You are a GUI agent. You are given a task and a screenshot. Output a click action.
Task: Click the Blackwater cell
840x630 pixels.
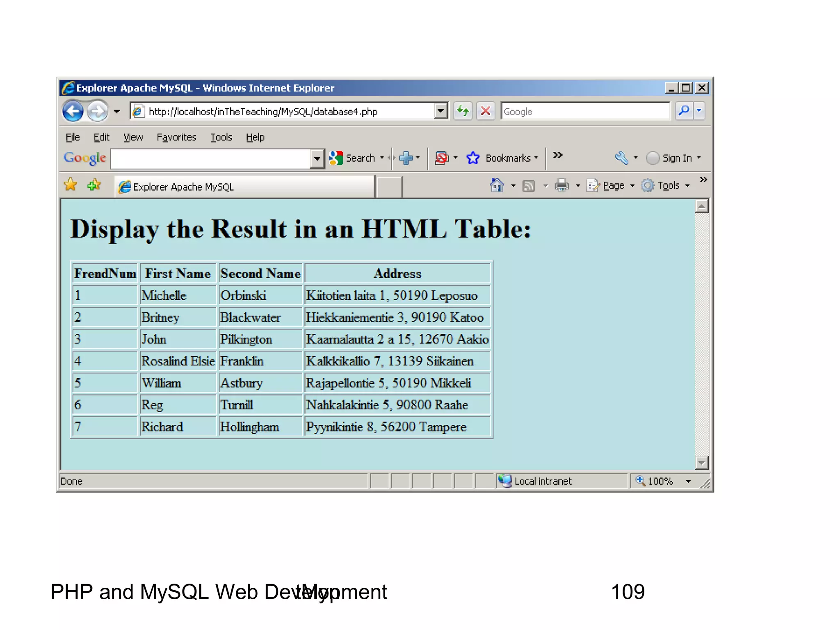260,317
